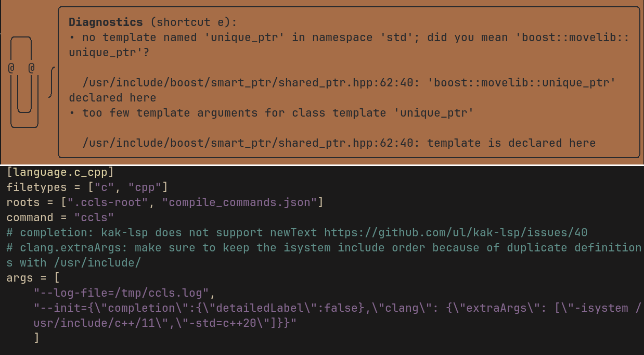
Task: Open the kak-lsp issues/40 GitHub URL
Action: 456,232
